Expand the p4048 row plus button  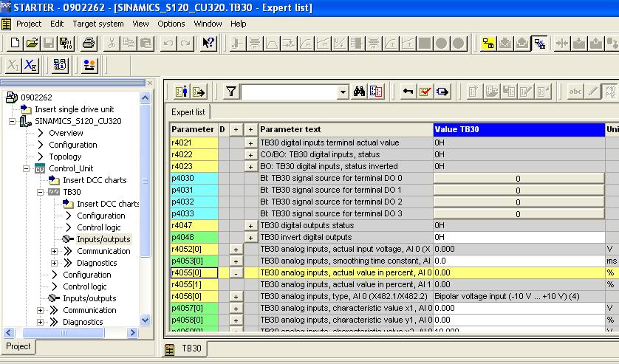(250, 238)
